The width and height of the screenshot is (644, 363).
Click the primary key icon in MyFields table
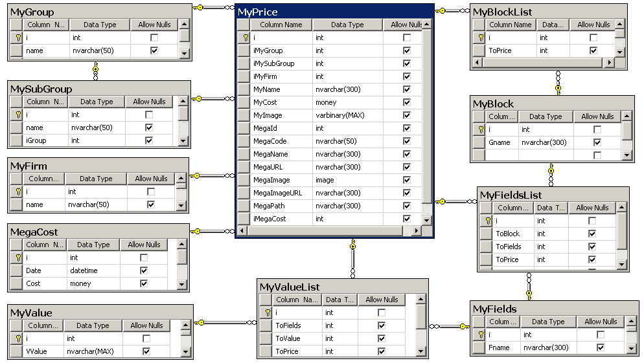pyautogui.click(x=481, y=335)
